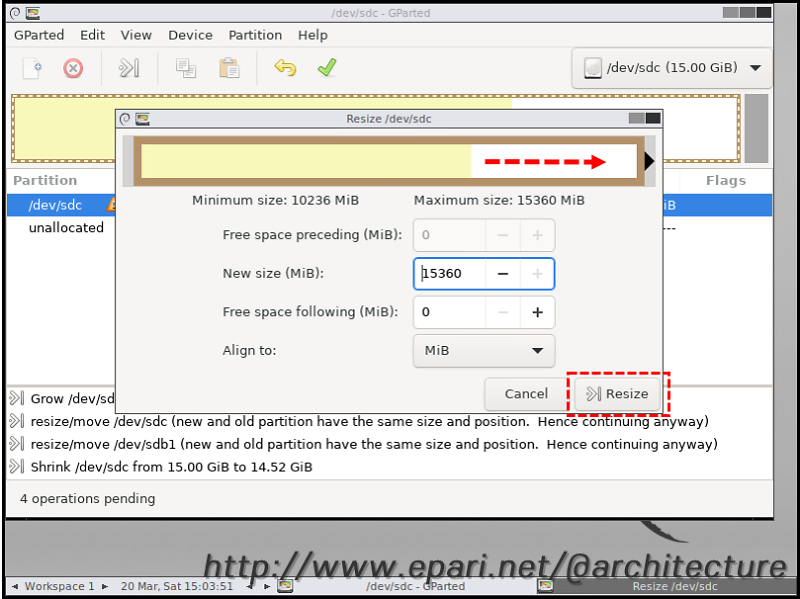Image resolution: width=800 pixels, height=599 pixels.
Task: Decrease Free space following with the minus button
Action: tap(503, 312)
